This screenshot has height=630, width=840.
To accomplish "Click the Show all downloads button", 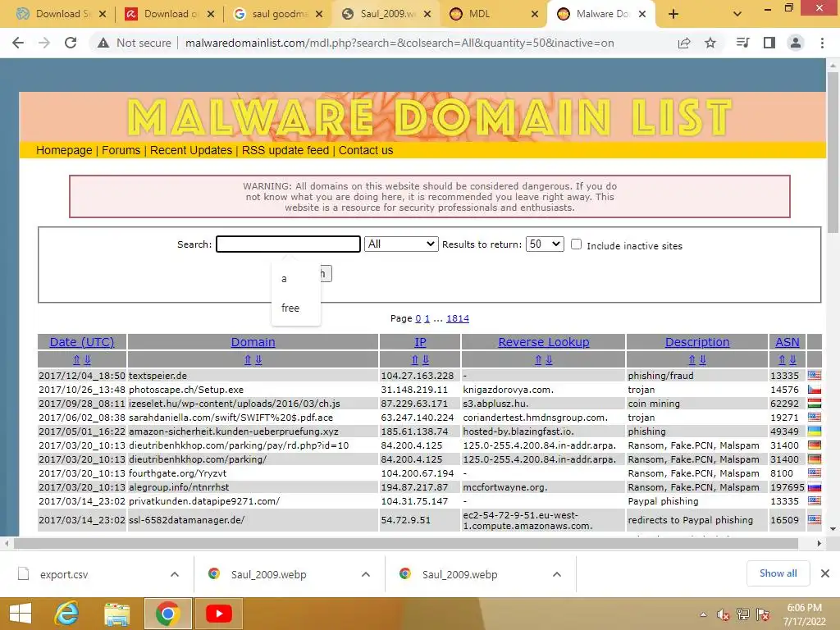I will [x=778, y=573].
